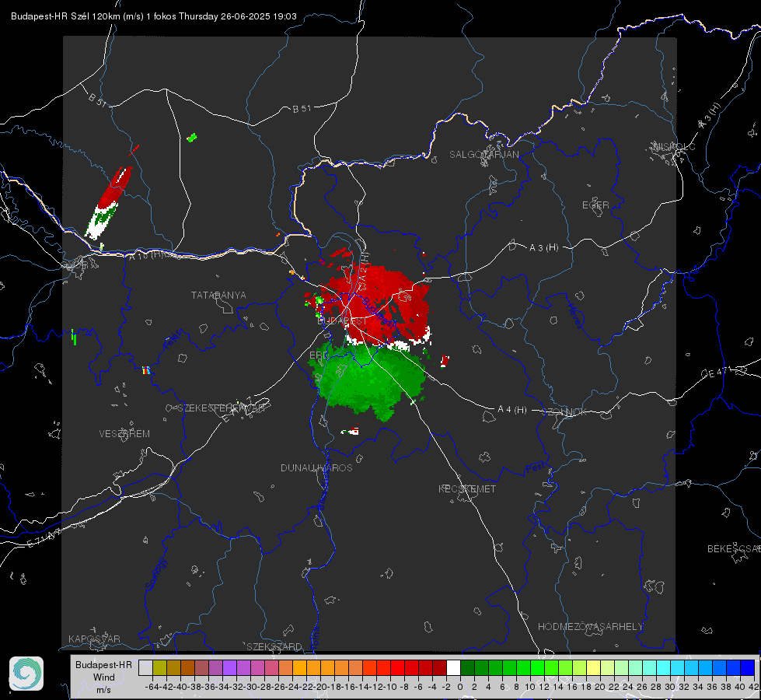Select the olive swatch right of -64

[159, 667]
